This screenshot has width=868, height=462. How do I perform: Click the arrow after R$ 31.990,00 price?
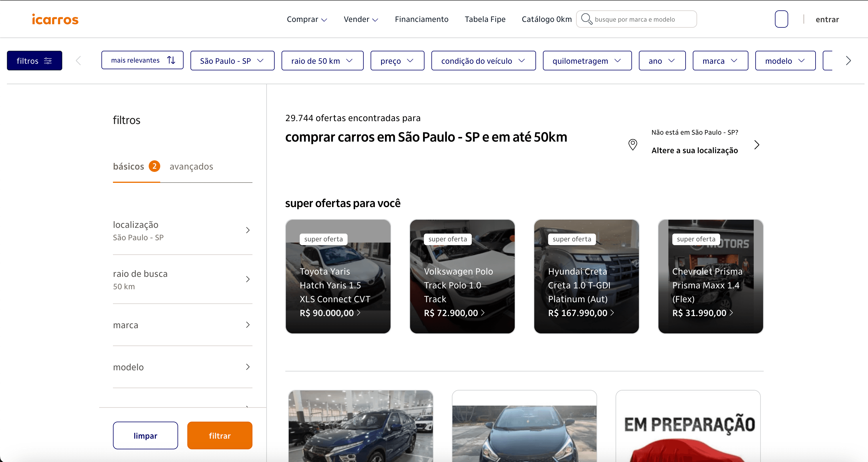tap(731, 313)
